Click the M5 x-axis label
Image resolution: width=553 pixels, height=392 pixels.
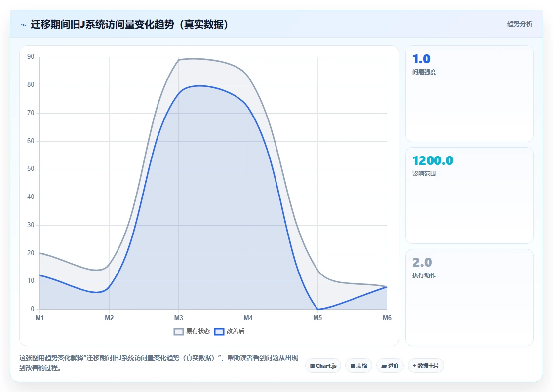click(x=317, y=318)
